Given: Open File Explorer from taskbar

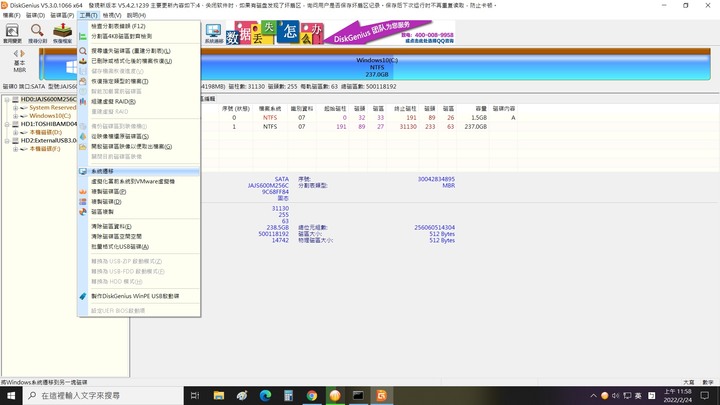Looking at the screenshot, I should (219, 395).
